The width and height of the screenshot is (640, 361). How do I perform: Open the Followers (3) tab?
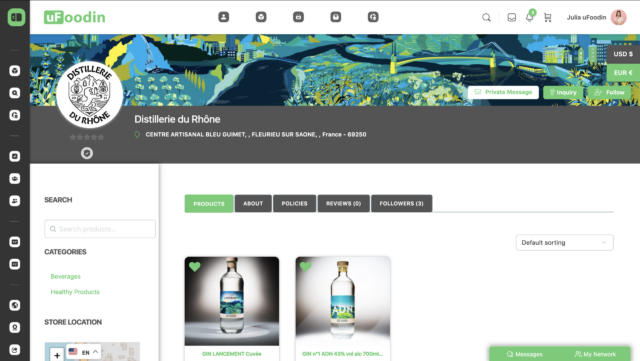point(402,203)
